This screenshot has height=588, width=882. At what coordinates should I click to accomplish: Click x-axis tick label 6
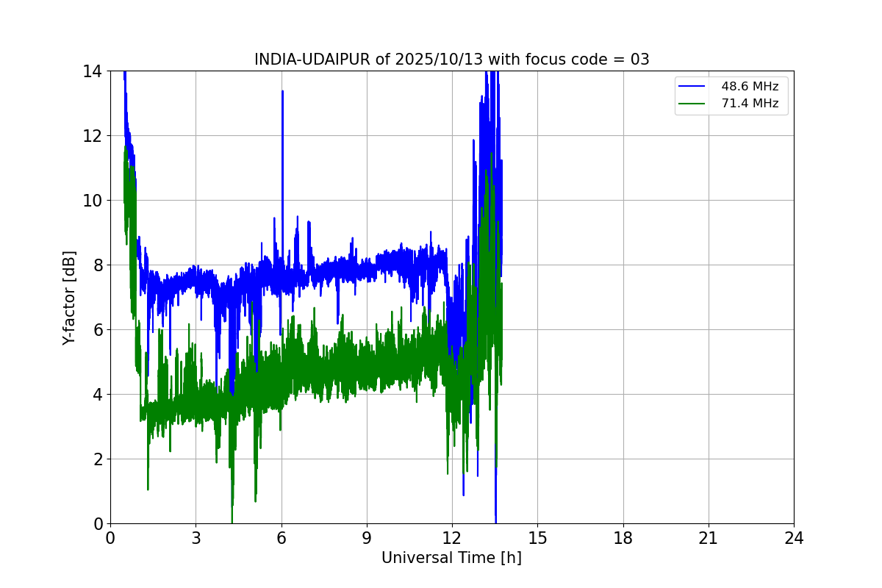pyautogui.click(x=281, y=538)
